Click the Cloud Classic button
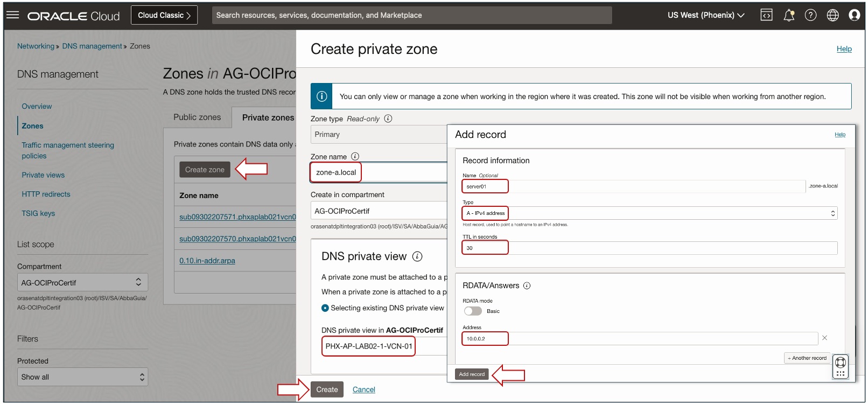 point(164,15)
